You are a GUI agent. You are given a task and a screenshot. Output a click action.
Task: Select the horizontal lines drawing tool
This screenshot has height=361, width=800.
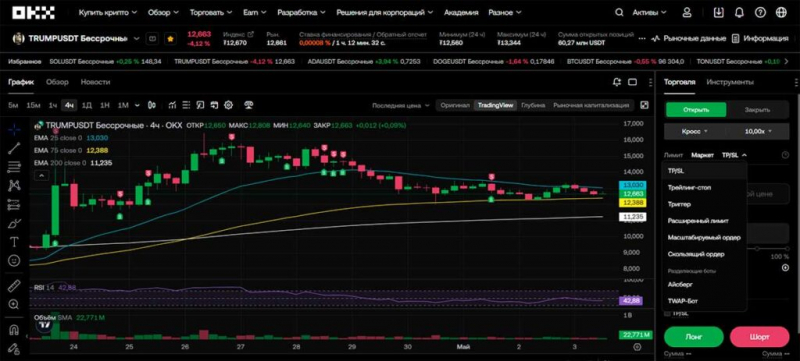pos(14,167)
